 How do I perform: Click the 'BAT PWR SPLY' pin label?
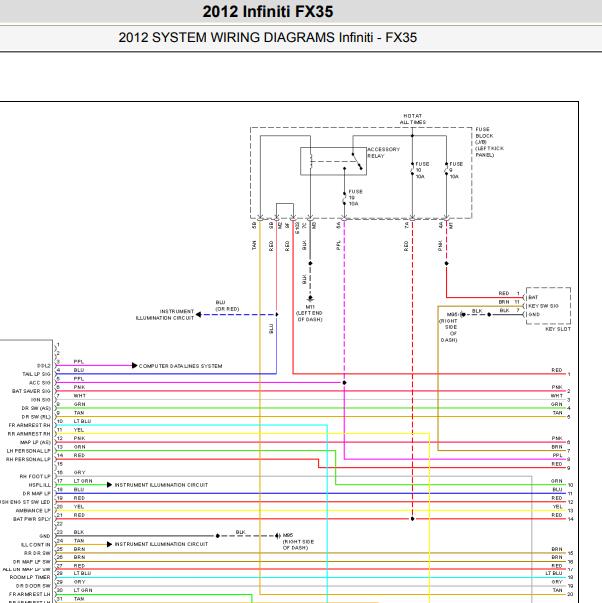pos(32,519)
